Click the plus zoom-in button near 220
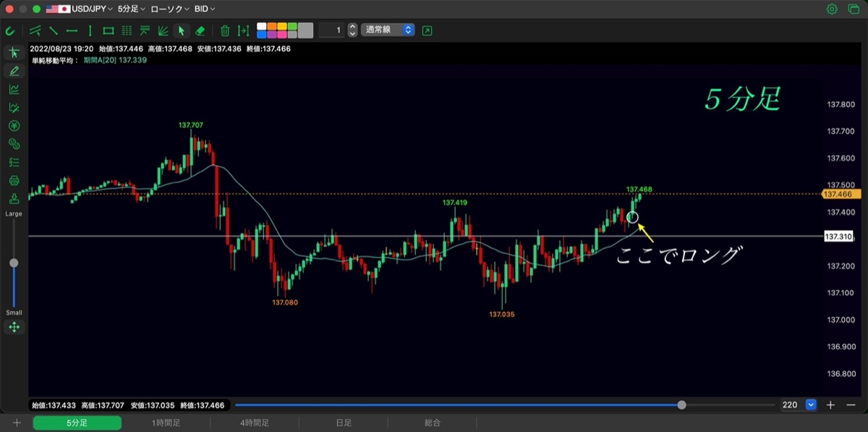Screen dimensions: 868x432 click(x=831, y=405)
